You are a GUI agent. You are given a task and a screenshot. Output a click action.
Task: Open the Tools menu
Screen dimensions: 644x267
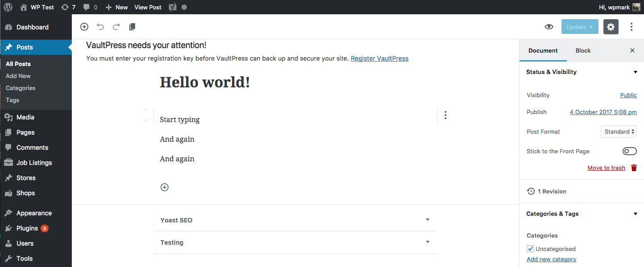pos(36,259)
